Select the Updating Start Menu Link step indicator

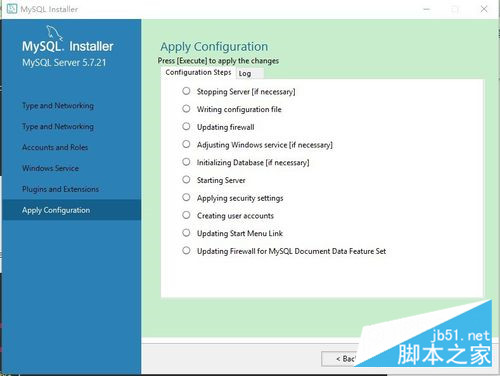186,233
